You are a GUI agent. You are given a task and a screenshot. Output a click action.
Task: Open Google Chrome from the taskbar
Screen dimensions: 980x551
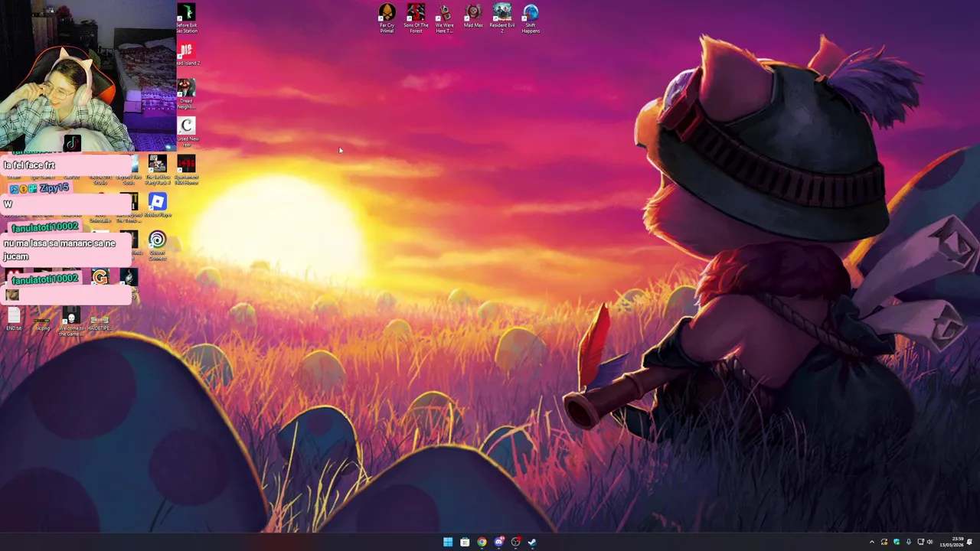482,542
